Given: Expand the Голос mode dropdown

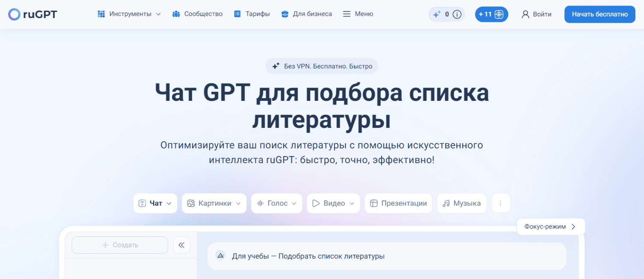Looking at the screenshot, I should pyautogui.click(x=277, y=203).
